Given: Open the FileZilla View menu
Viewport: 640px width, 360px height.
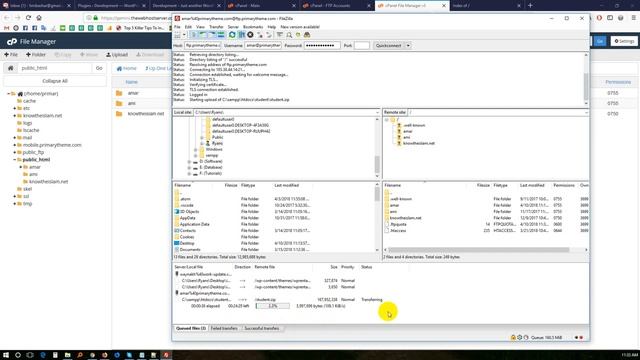Looking at the screenshot, I should point(200,27).
